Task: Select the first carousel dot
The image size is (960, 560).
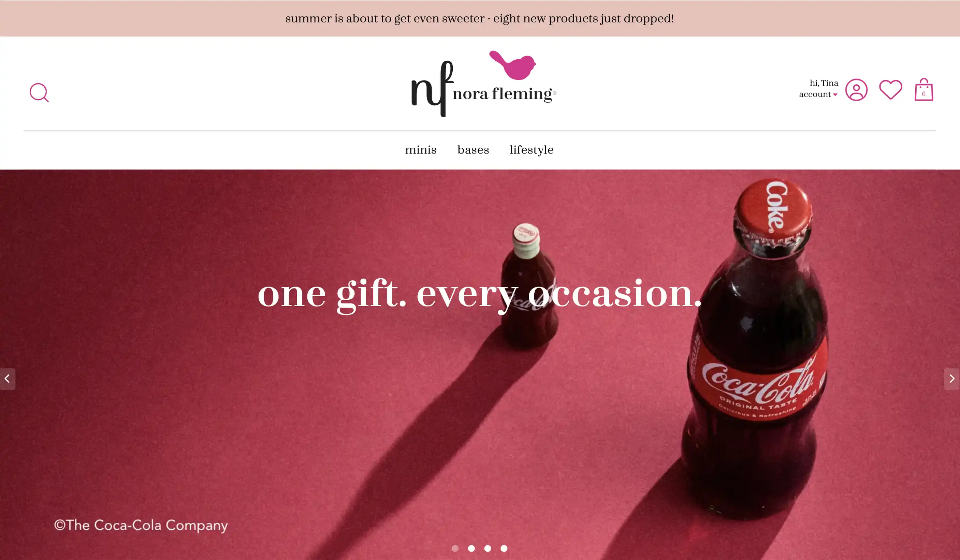Action: [455, 548]
